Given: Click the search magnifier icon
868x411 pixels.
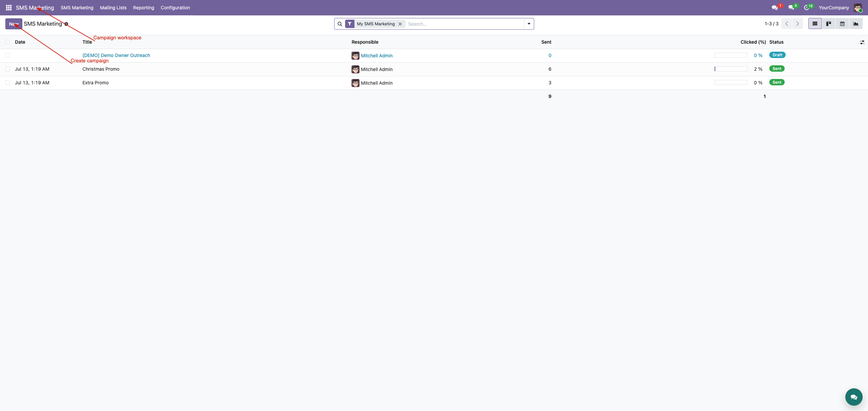Looking at the screenshot, I should 340,24.
